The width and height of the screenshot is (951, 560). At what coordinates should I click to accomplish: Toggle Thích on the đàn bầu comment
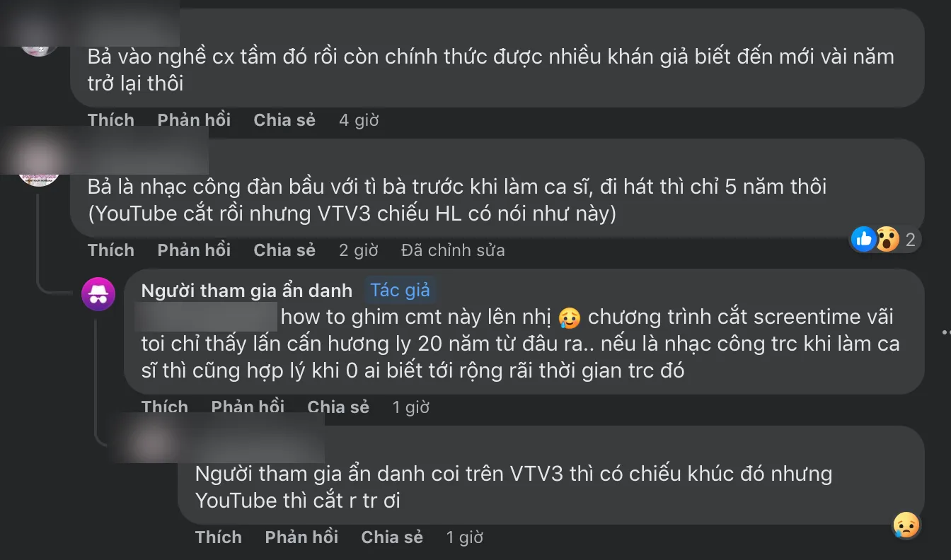click(x=110, y=250)
